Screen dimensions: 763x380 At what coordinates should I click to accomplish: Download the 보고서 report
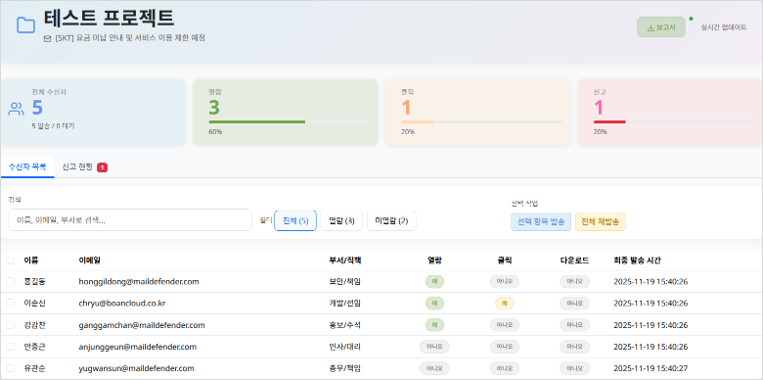pos(661,27)
